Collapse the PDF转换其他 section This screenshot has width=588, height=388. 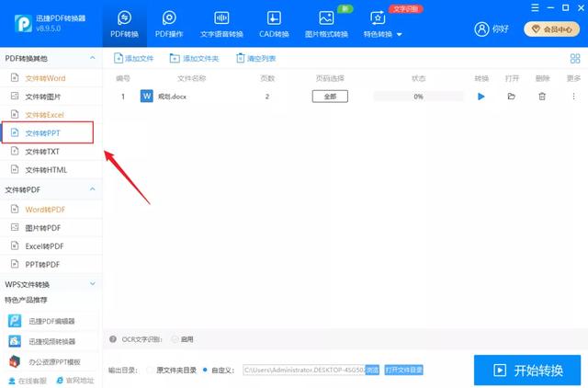tap(92, 58)
